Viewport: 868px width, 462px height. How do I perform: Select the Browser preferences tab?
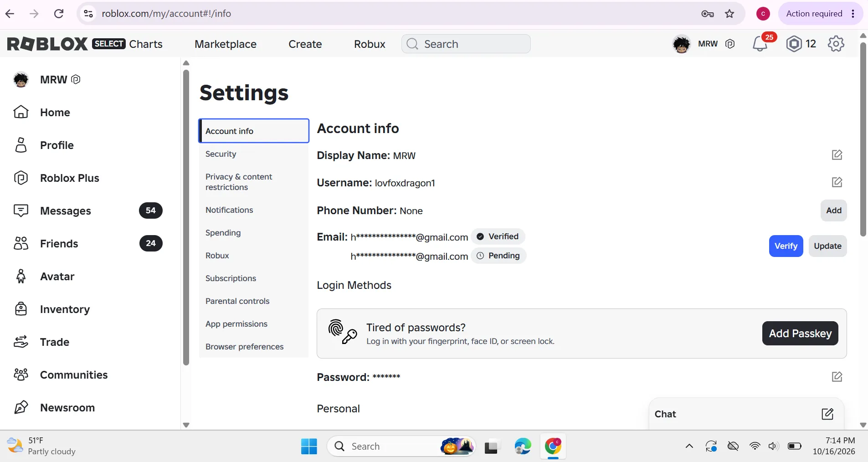(254, 347)
